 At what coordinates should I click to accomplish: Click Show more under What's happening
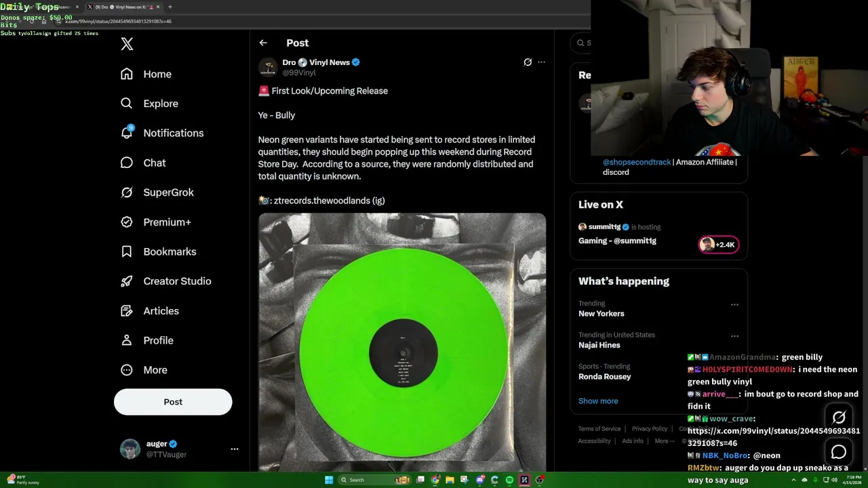click(x=598, y=401)
